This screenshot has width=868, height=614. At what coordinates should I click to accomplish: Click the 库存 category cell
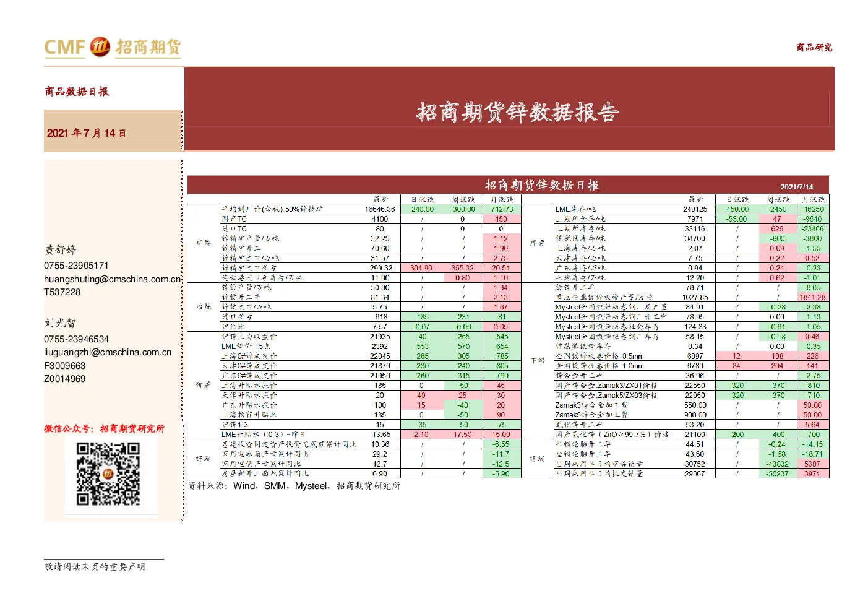tap(537, 243)
